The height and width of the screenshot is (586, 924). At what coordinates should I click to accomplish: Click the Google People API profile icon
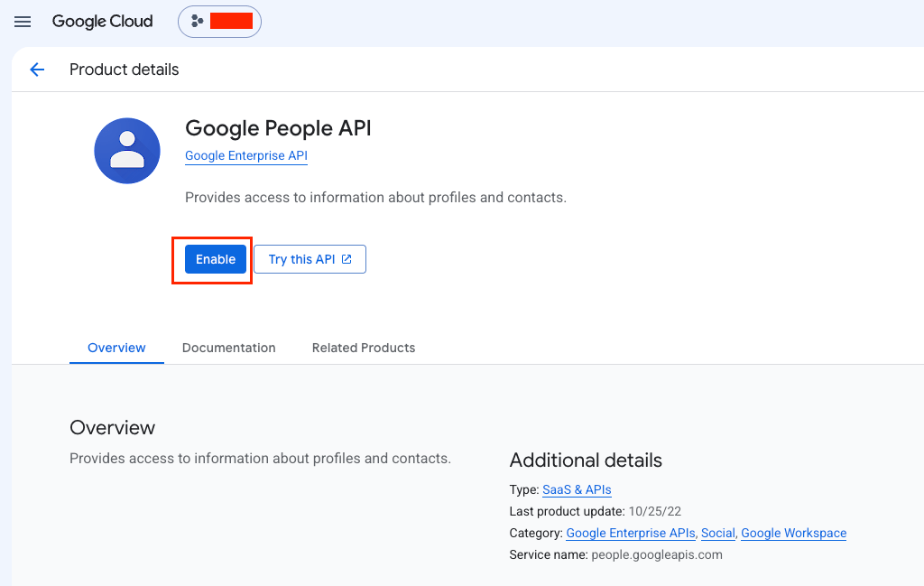[127, 151]
